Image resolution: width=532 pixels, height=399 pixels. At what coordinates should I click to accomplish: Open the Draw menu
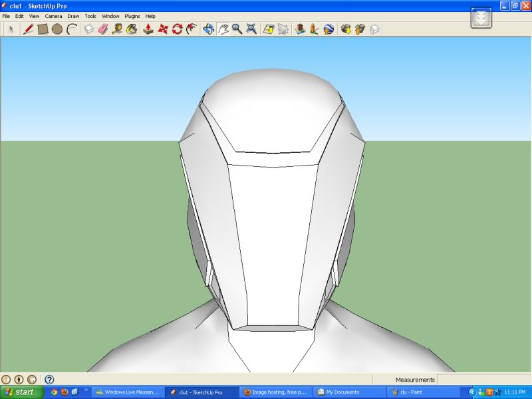(x=73, y=16)
